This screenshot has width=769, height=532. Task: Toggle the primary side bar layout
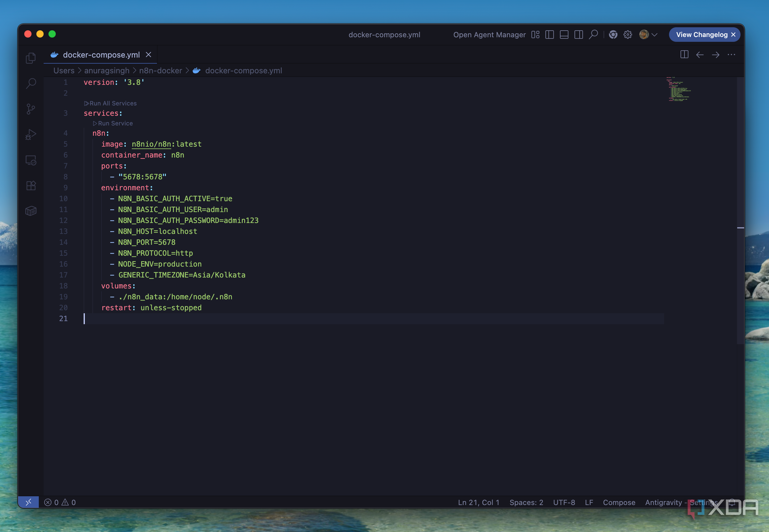(x=549, y=35)
